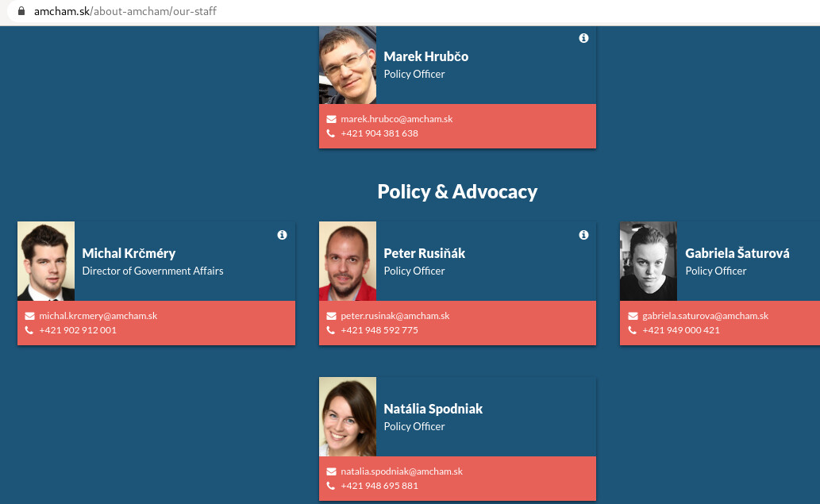Open info icon on Marek Hrubčo's card
Image resolution: width=820 pixels, height=504 pixels.
point(583,38)
